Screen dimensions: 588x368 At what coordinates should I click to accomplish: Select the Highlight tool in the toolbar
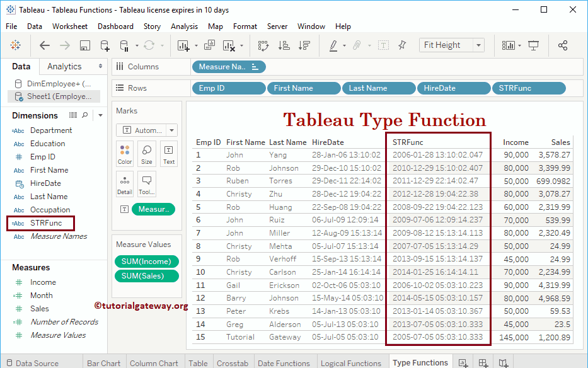tap(334, 45)
